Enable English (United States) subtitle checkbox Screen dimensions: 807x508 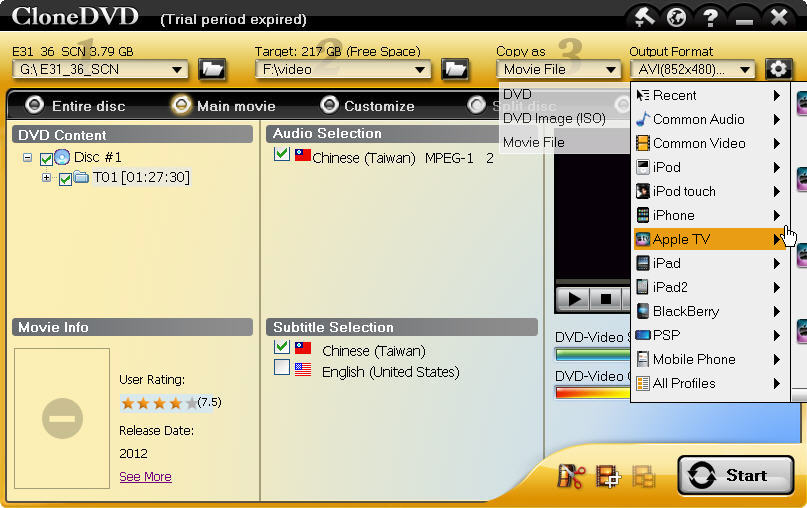coord(282,367)
